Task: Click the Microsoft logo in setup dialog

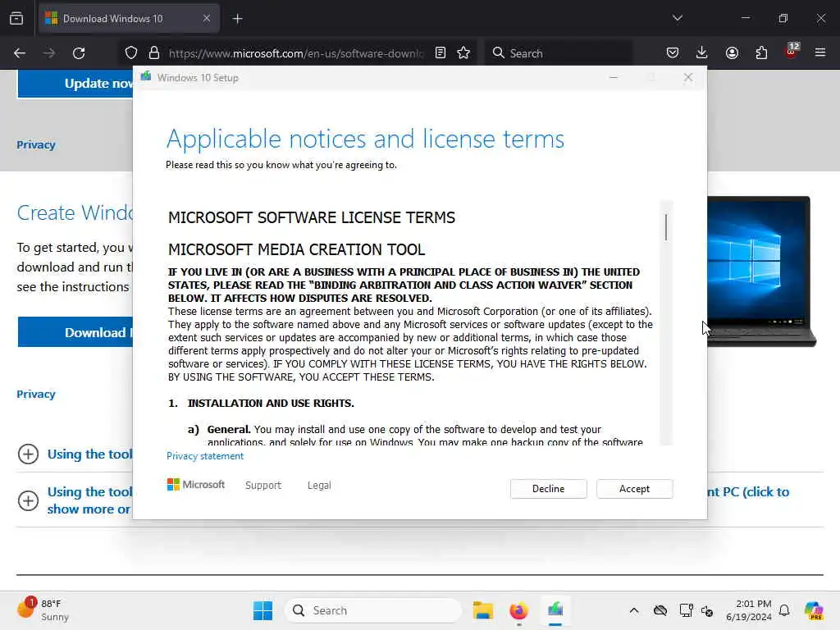Action: (x=195, y=485)
